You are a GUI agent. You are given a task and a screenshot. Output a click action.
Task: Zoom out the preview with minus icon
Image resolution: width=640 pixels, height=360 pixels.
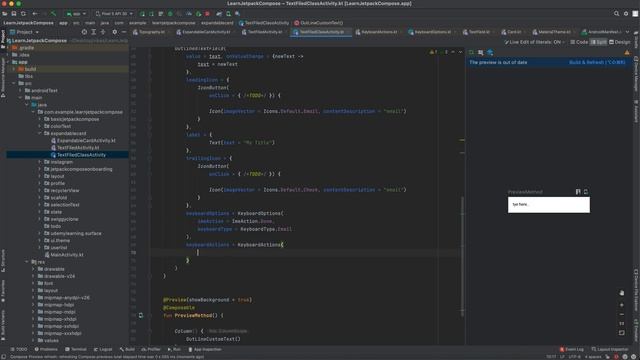coord(622,314)
